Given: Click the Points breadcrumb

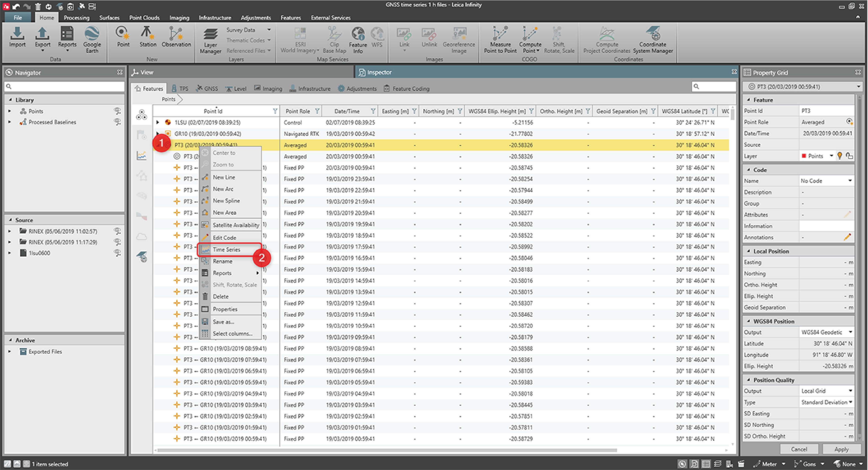Looking at the screenshot, I should 168,99.
